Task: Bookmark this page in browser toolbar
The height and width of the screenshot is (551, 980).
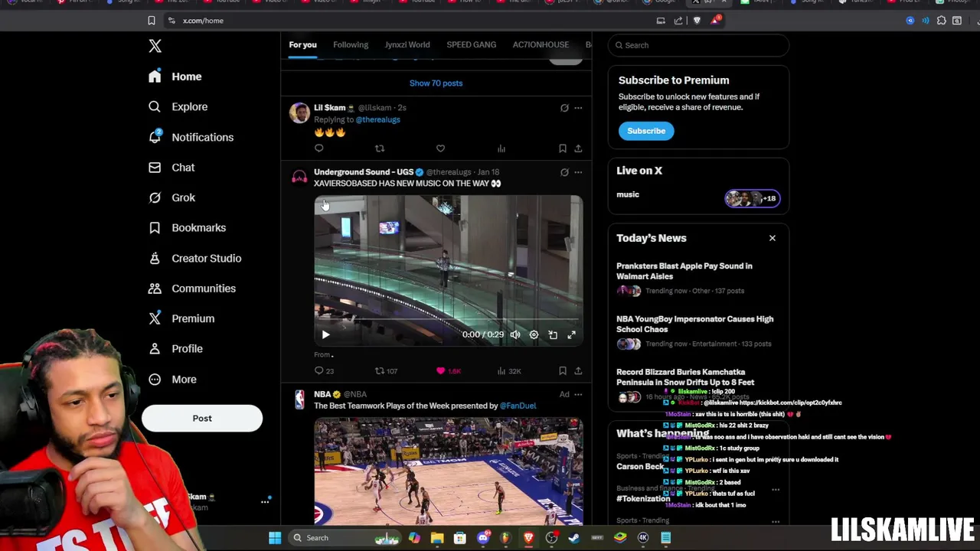Action: click(152, 21)
